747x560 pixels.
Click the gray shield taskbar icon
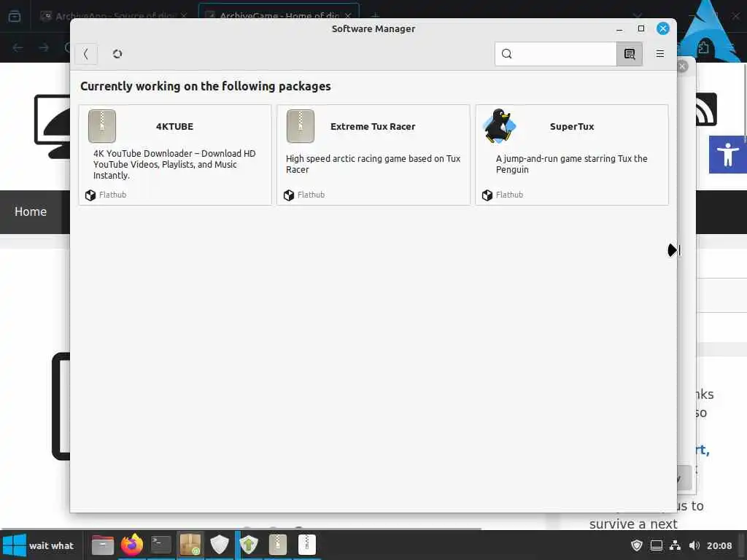[x=220, y=545]
